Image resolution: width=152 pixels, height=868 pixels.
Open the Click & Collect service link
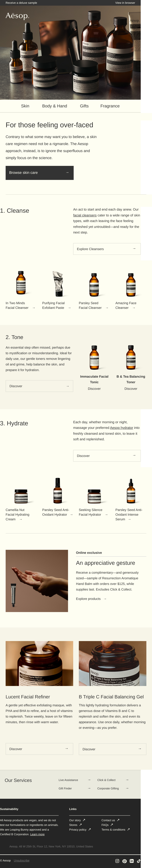coord(106,780)
